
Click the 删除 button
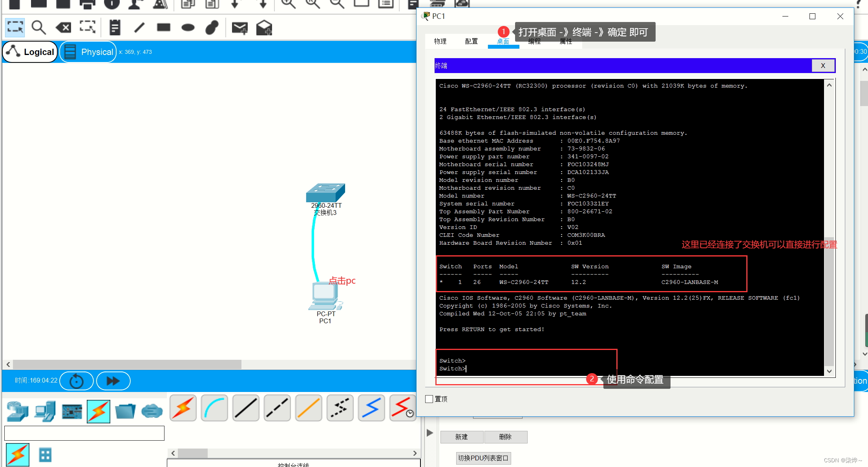[505, 437]
